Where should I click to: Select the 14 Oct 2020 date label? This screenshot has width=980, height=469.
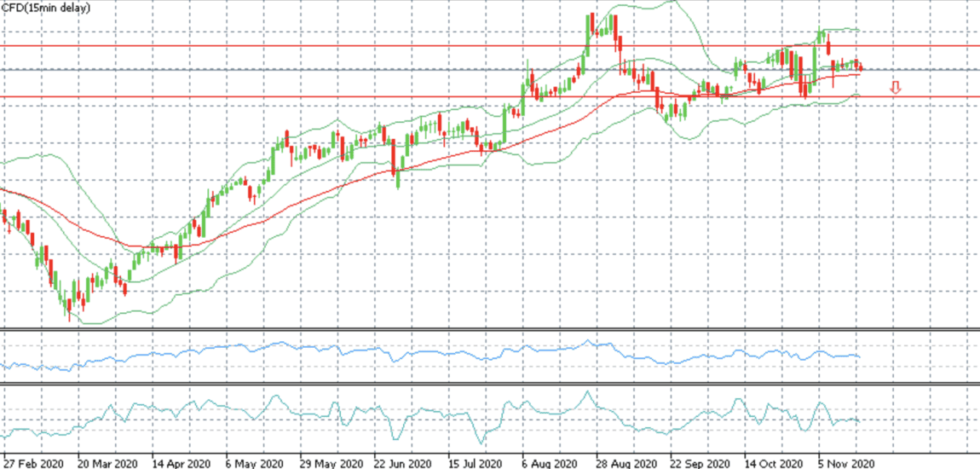tap(775, 464)
